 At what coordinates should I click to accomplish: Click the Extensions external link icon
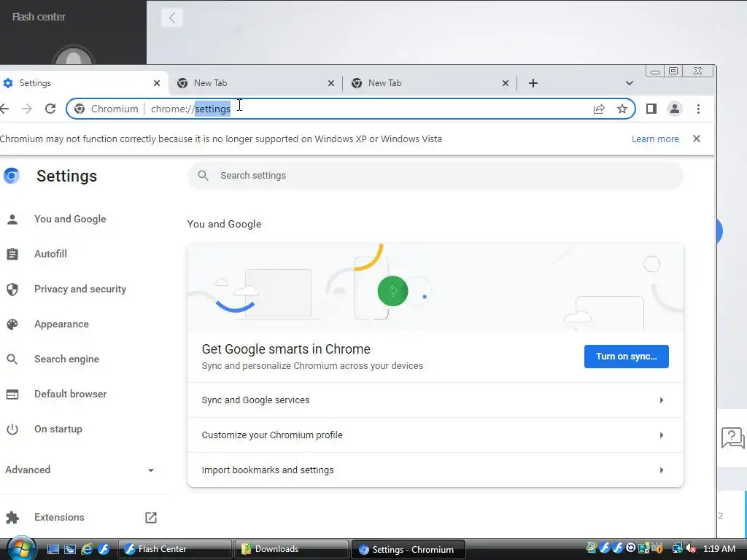(x=150, y=518)
